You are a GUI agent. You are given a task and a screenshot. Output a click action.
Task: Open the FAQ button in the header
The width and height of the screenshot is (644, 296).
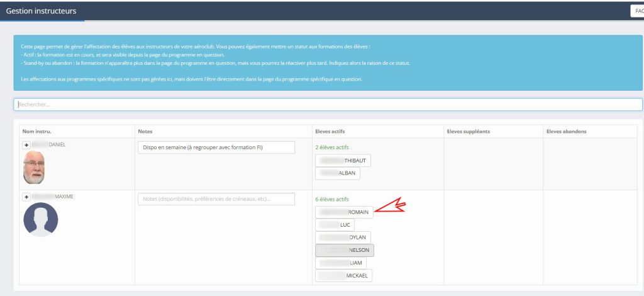click(x=636, y=11)
